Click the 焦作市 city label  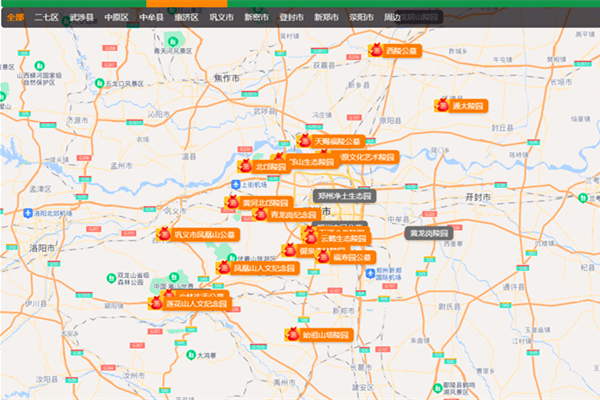tap(227, 78)
